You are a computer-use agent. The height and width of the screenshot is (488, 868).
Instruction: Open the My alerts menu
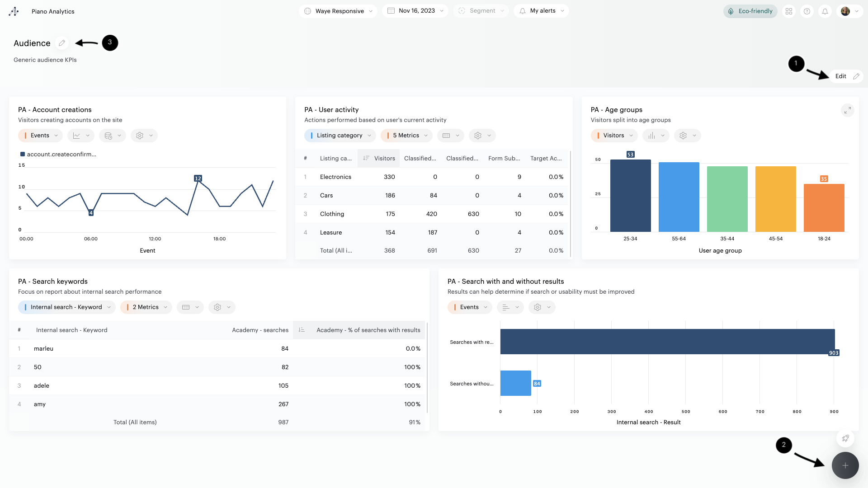(x=542, y=11)
